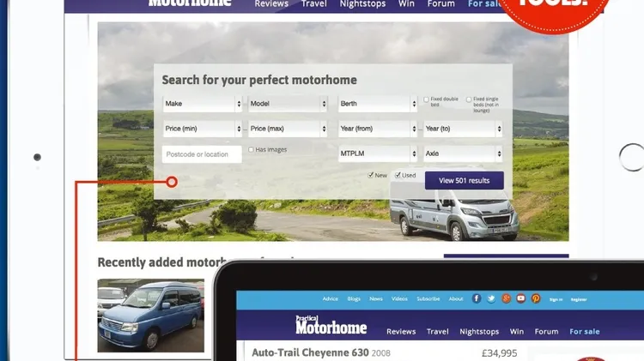This screenshot has height=361, width=644.
Task: Expand the Berth dropdown
Action: coord(378,104)
